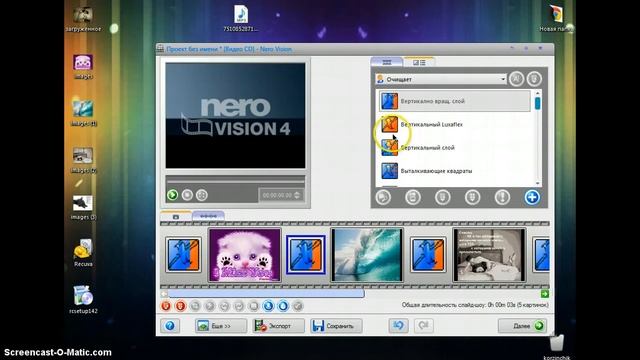This screenshot has height=360, width=640.
Task: Click the transition between wave and sleeping slide
Action: (428, 255)
